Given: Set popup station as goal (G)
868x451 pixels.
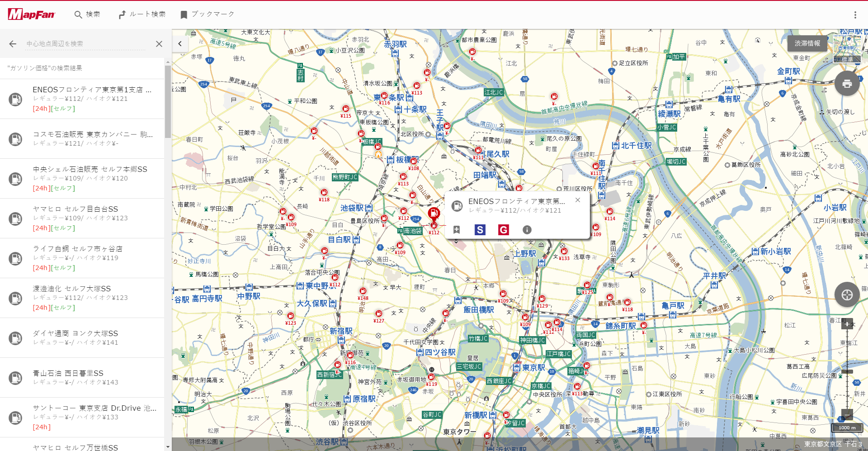Looking at the screenshot, I should click(503, 230).
